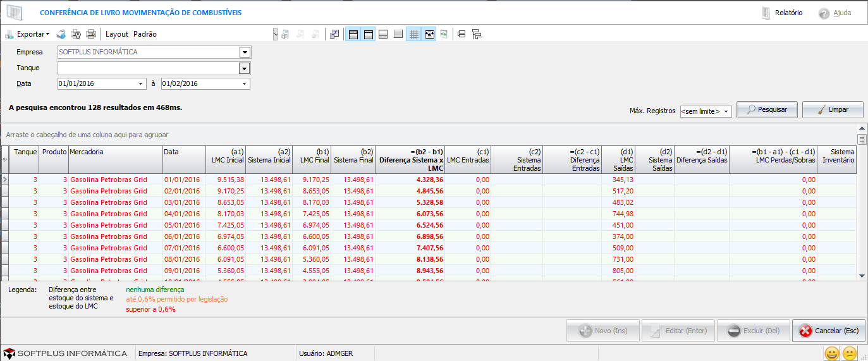The width and height of the screenshot is (868, 361).
Task: Click the Softplus Informática logo icon
Action: 9,353
